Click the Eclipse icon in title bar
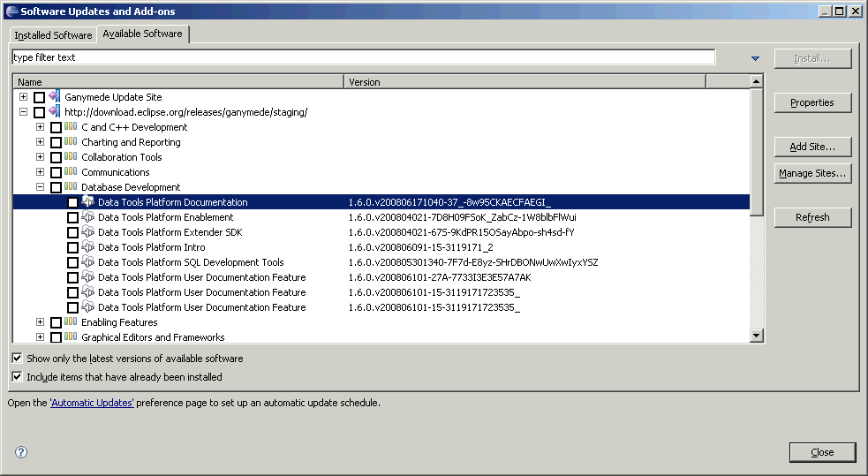Screen dimensions: 868x476 tap(11, 11)
